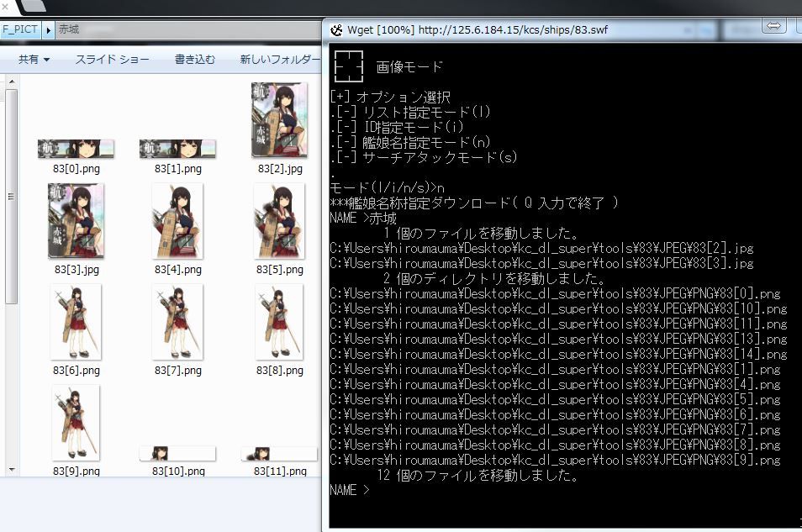Image resolution: width=802 pixels, height=532 pixels.
Task: Click 書き込む in Explorer toolbar
Action: (x=195, y=60)
